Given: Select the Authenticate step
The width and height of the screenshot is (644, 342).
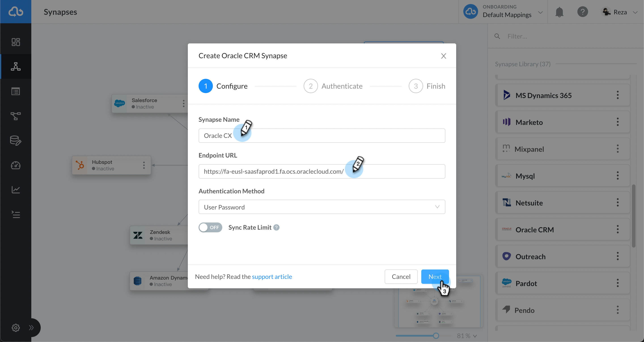Looking at the screenshot, I should pyautogui.click(x=333, y=86).
